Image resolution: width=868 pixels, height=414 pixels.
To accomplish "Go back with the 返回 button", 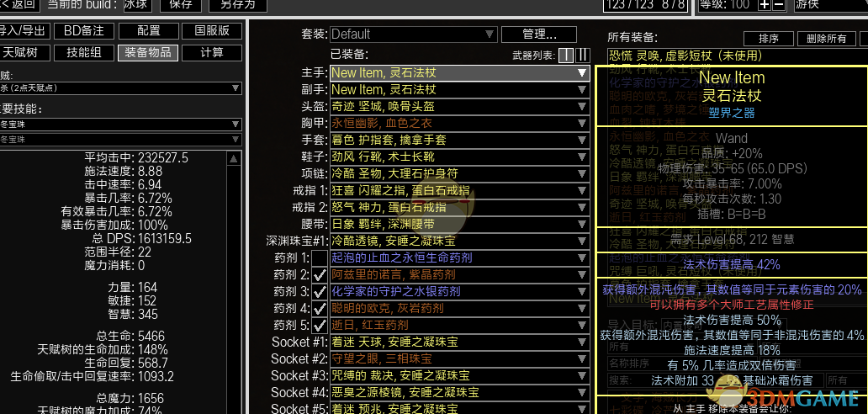I will click(x=19, y=5).
